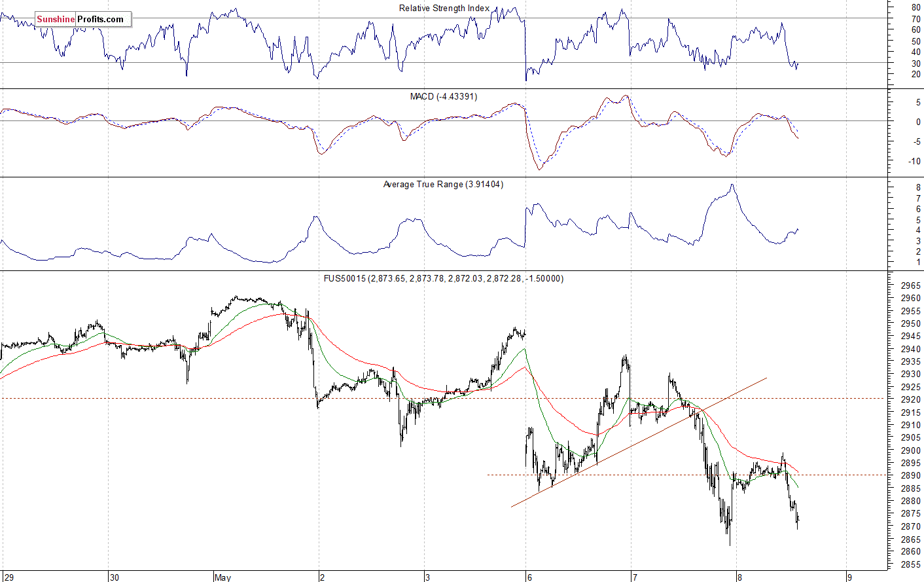Click the Average True Range (3.91404) label
Screen dimensions: 924x582
point(443,185)
